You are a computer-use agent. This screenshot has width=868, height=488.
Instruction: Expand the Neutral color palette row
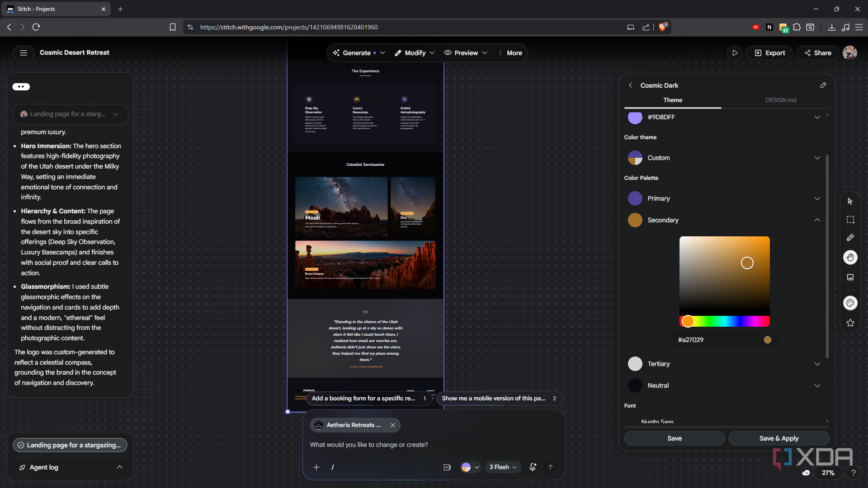pyautogui.click(x=724, y=385)
